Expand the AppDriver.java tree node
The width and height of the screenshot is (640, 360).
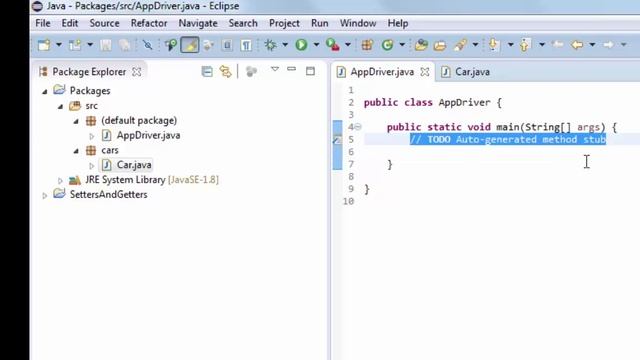tap(92, 136)
